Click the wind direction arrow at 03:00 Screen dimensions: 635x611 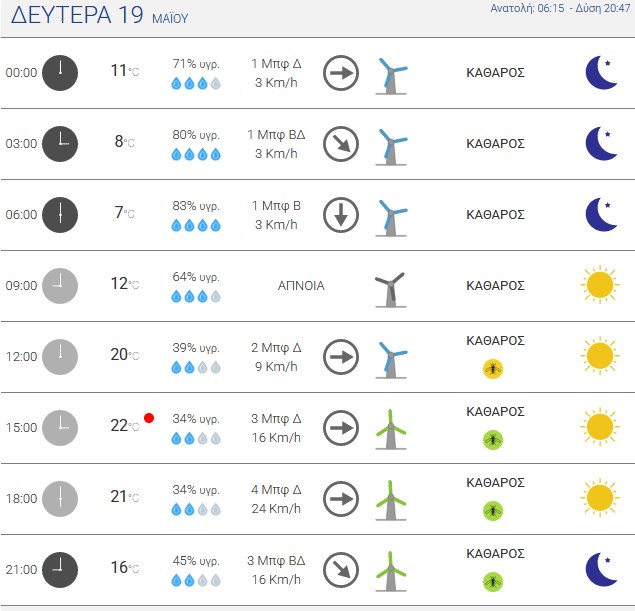(341, 144)
